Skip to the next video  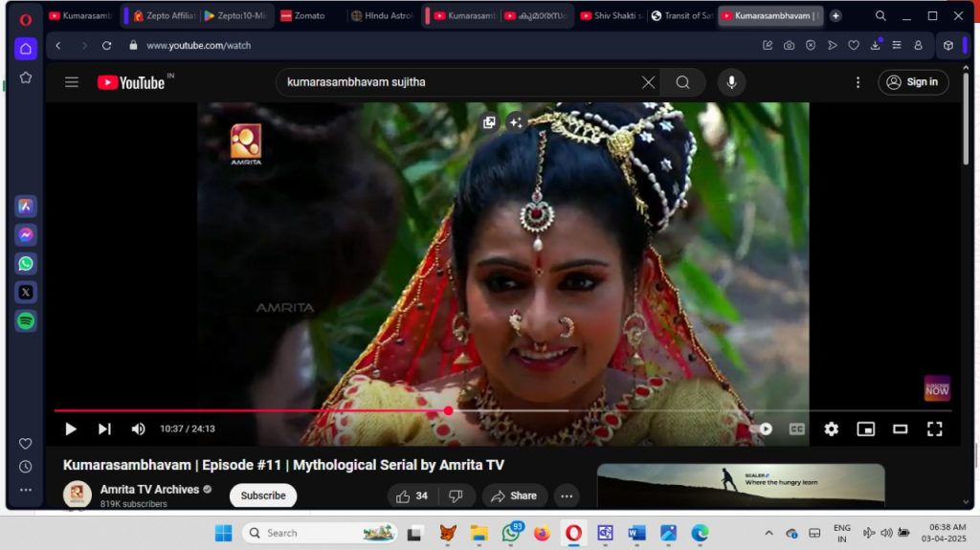[104, 429]
